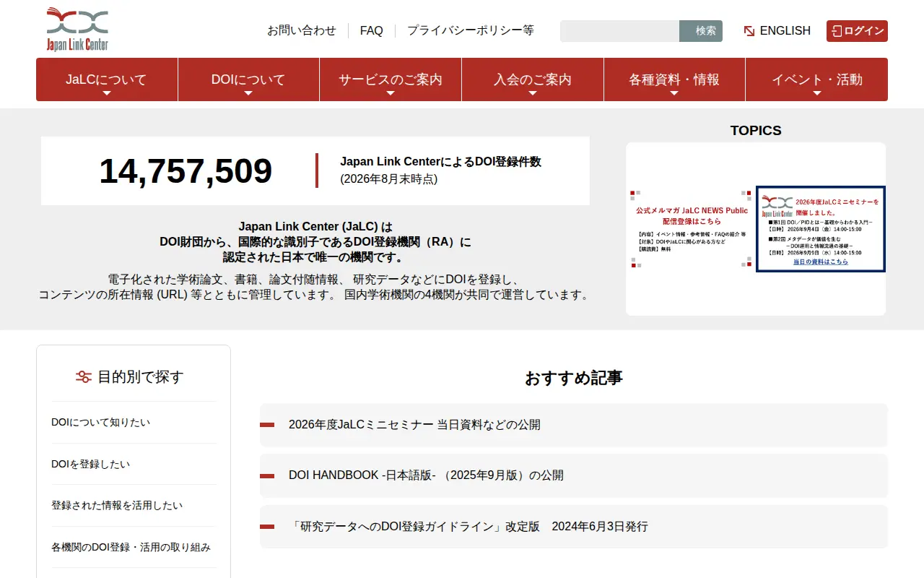Click the 検索 search button
924x578 pixels.
pos(701,31)
